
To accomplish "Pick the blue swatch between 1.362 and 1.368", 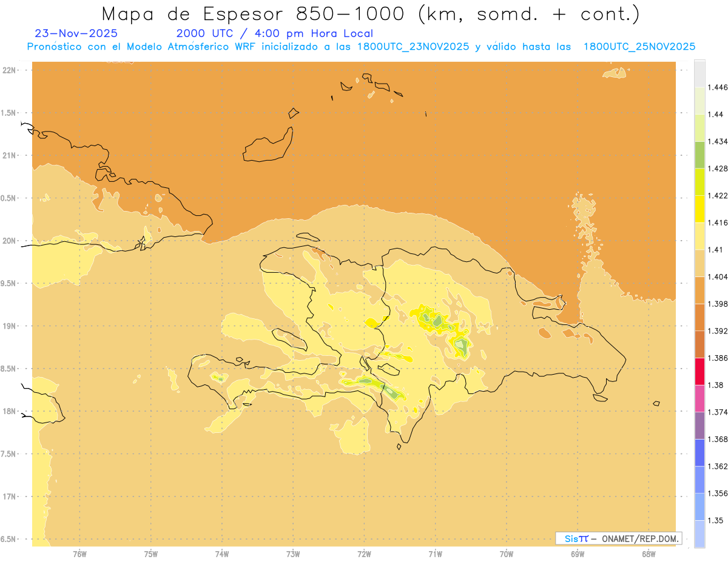I will pyautogui.click(x=699, y=452).
